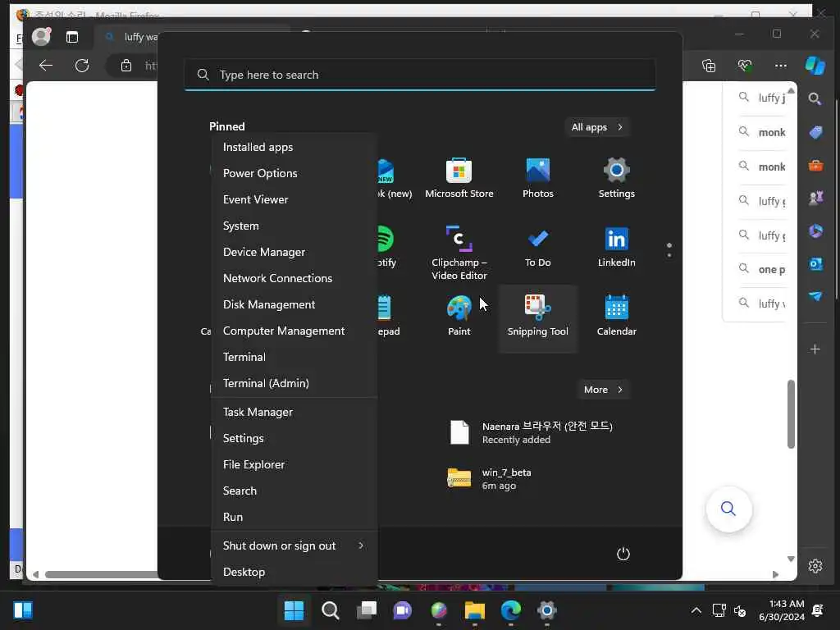Click the Edge page vertical scrollbar
This screenshot has height=630, width=840.
coord(791,413)
